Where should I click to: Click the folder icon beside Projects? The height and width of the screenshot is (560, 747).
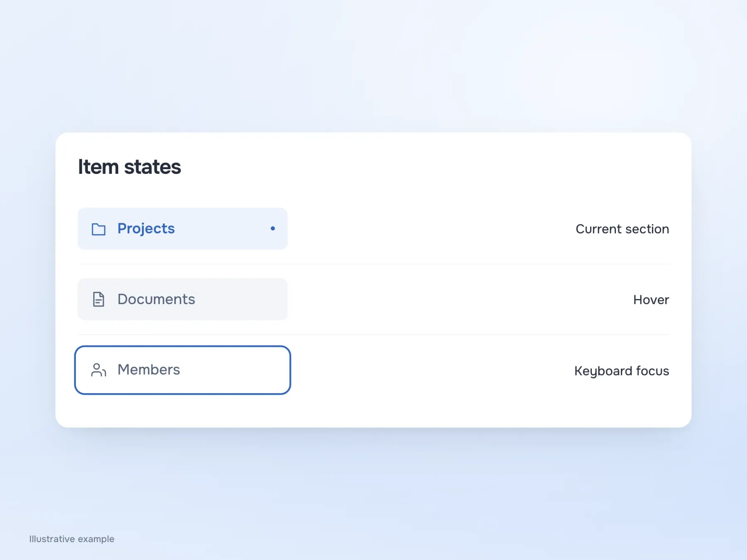tap(98, 229)
